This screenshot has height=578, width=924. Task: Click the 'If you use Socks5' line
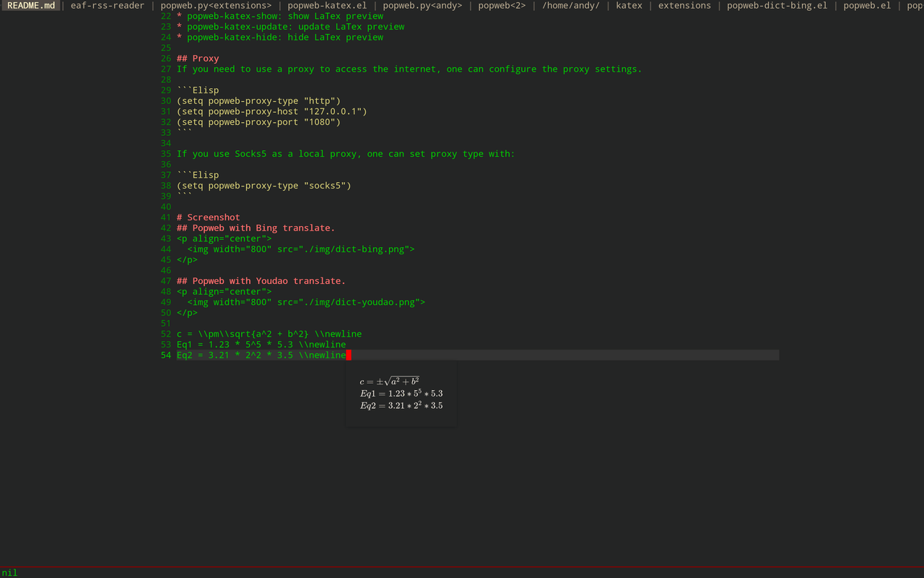pos(346,154)
